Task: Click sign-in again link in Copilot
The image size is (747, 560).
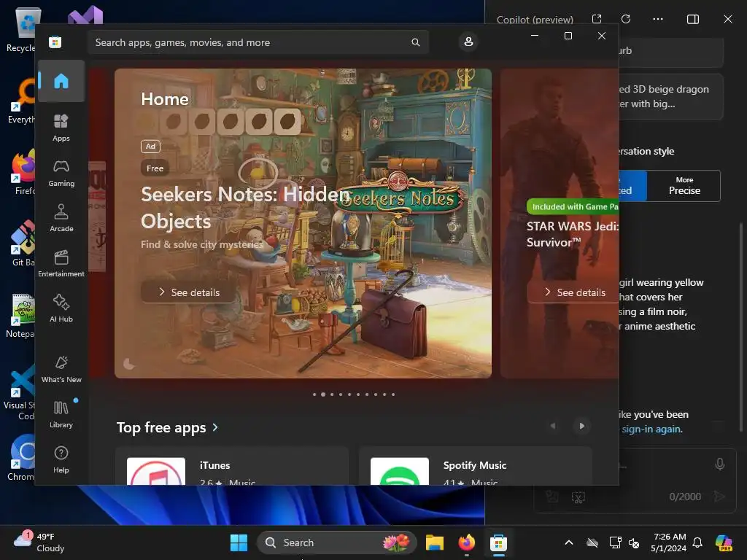Action: 651,429
